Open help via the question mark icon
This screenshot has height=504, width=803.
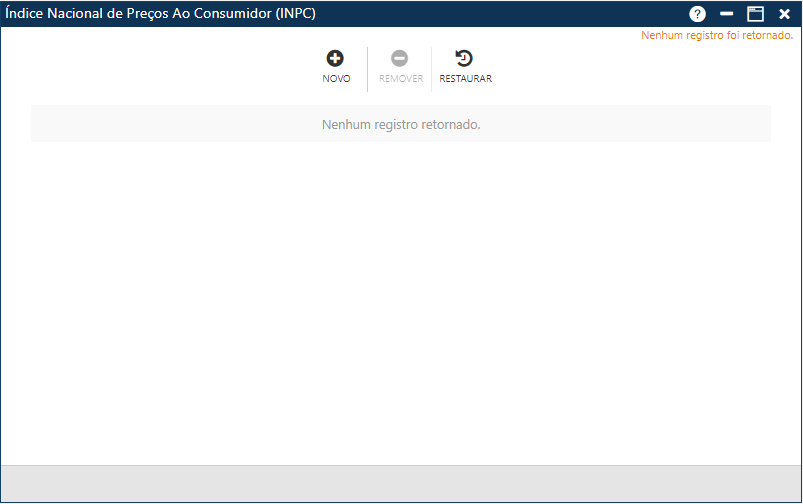click(x=697, y=14)
